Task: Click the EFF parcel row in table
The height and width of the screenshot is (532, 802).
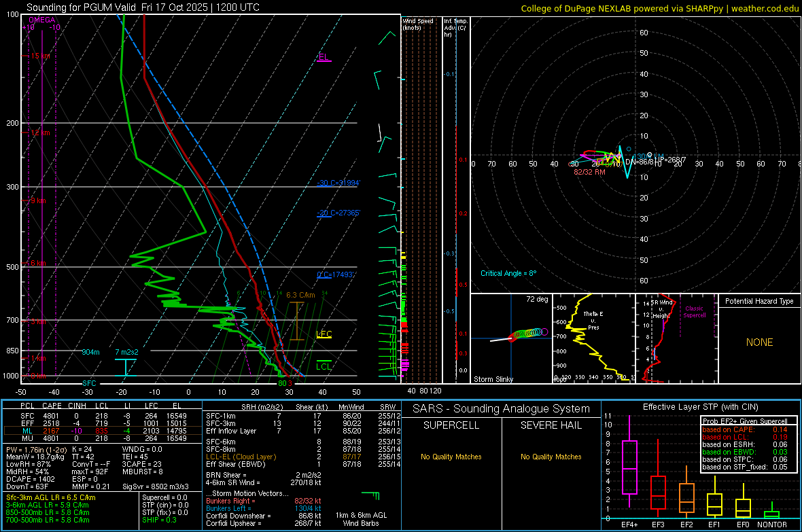Action: 103,423
